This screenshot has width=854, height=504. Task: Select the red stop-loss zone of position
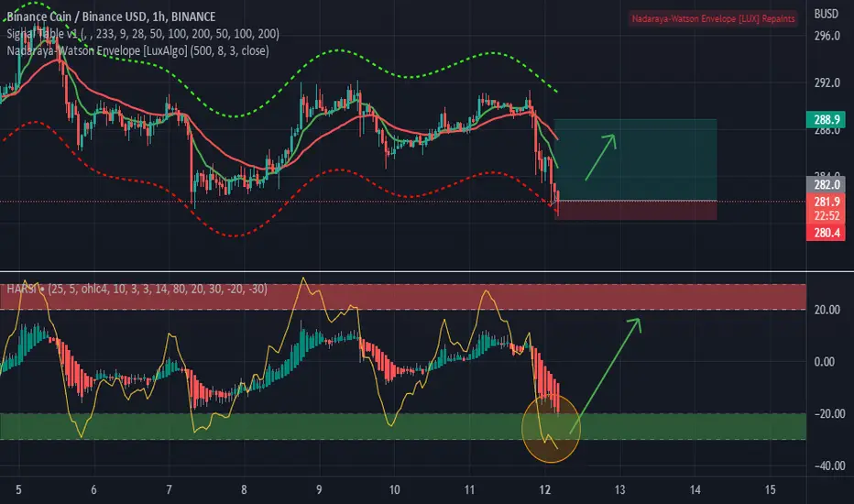point(636,211)
